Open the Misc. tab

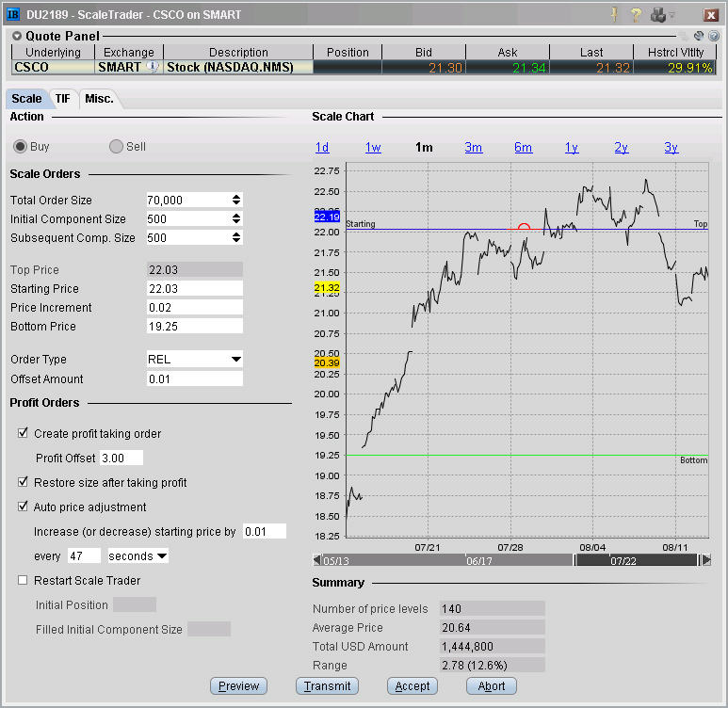[x=99, y=99]
